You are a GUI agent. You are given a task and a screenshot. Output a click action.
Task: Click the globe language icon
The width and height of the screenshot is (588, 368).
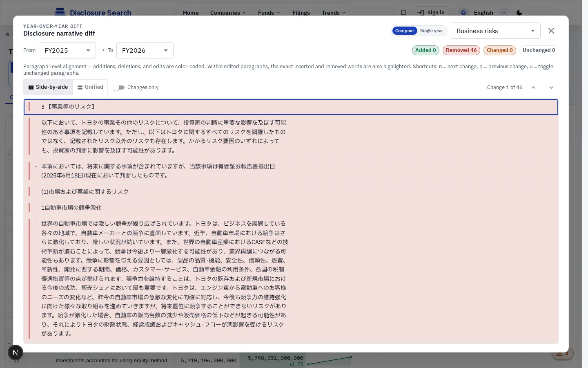463,13
